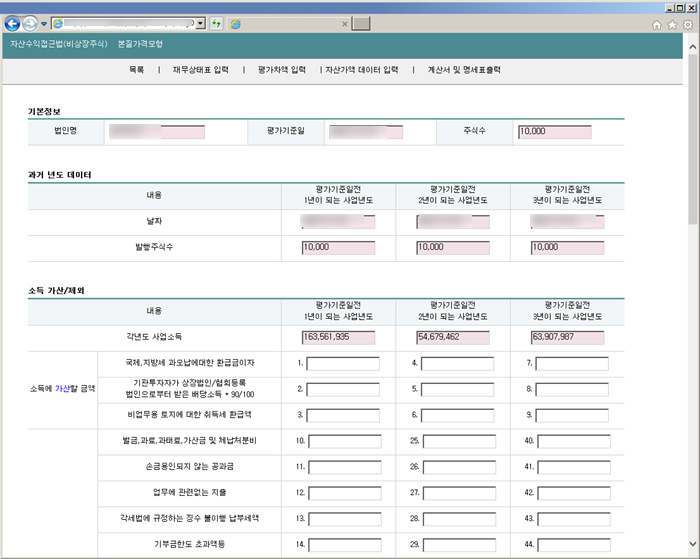Screen dimensions: 700x559
Task: Click the 법인명 input field
Action: pyautogui.click(x=157, y=132)
